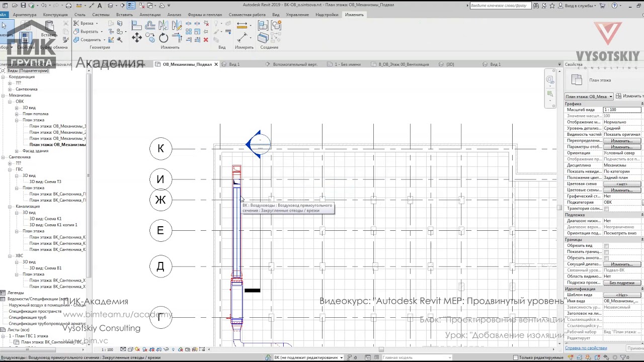Collapse the 'Механизмы' tree node
This screenshot has width=644, height=362.
pos(4,96)
